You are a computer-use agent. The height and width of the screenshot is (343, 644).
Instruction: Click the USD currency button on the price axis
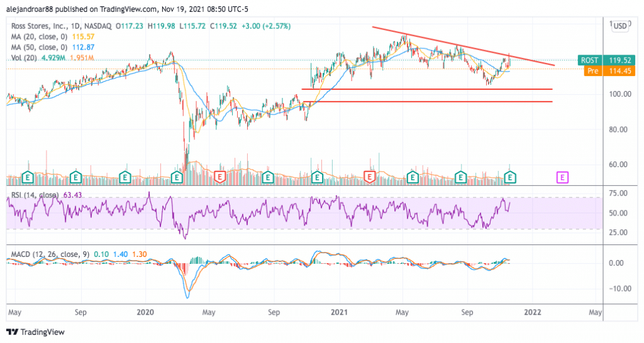click(x=619, y=26)
